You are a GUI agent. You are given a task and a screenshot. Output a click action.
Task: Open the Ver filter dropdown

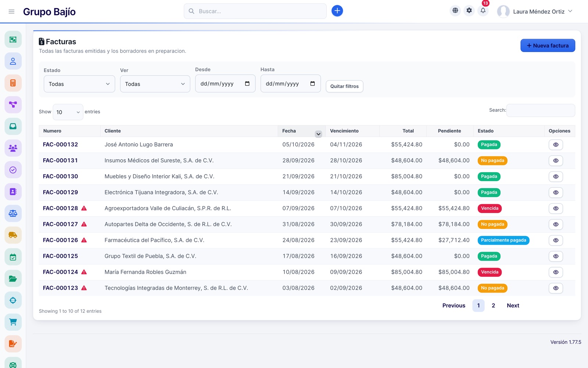click(155, 84)
